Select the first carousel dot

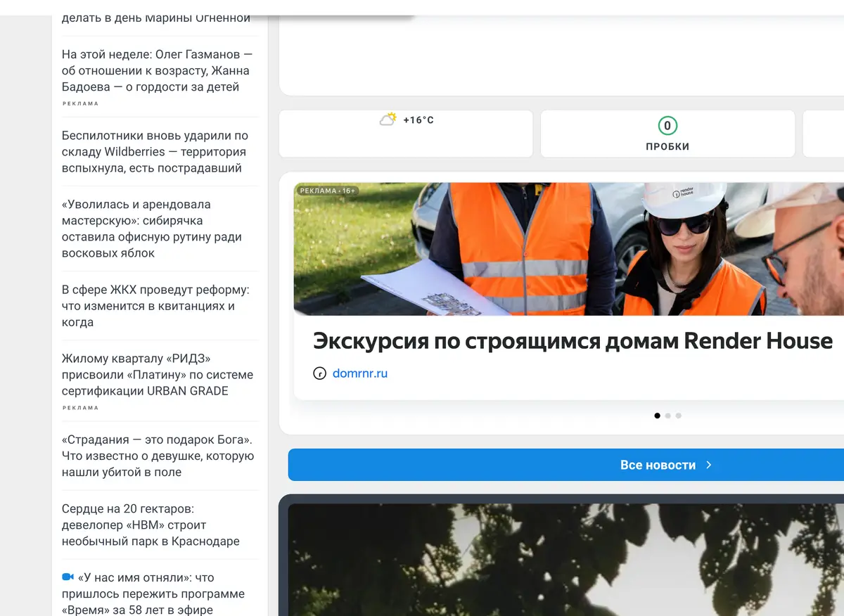(x=657, y=416)
